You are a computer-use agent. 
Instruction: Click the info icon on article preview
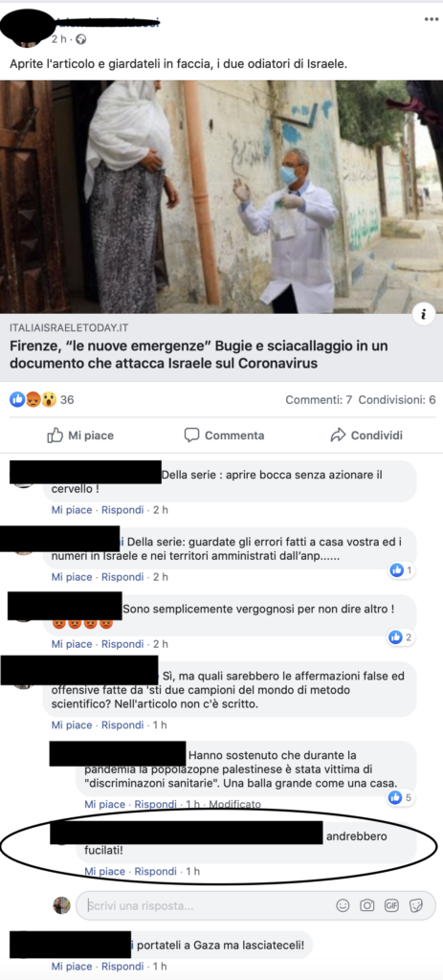pos(424,315)
